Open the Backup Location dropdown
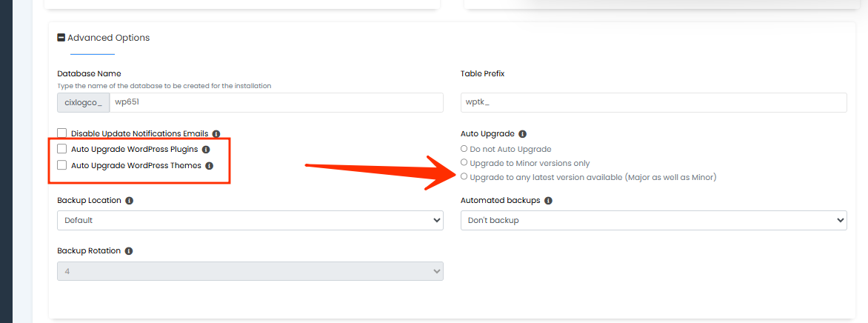This screenshot has width=868, height=323. click(x=250, y=220)
